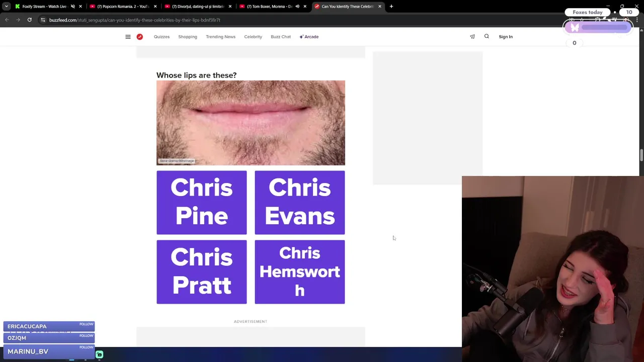
Task: Open BuzzFeed search magnifier
Action: coord(487,36)
